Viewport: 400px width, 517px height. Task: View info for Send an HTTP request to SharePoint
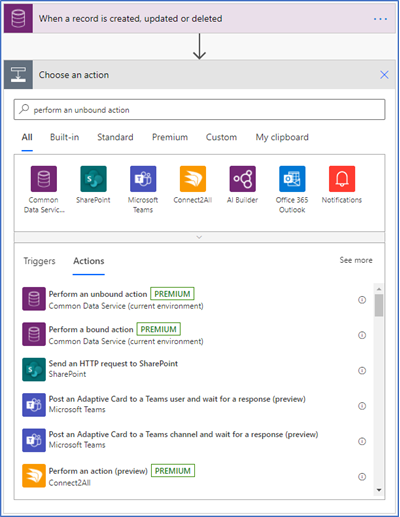coord(362,370)
